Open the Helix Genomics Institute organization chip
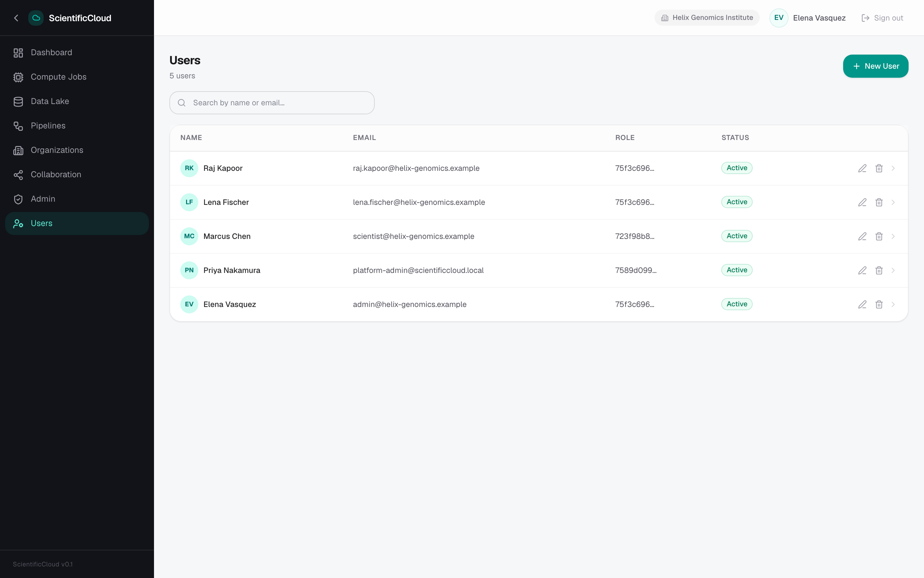 coord(707,18)
